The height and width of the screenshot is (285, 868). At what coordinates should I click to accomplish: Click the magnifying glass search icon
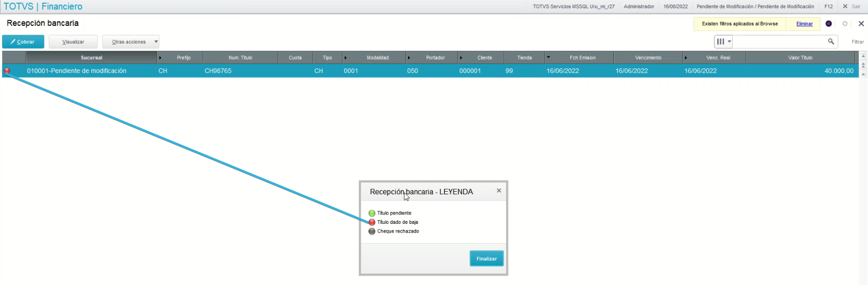(x=831, y=42)
